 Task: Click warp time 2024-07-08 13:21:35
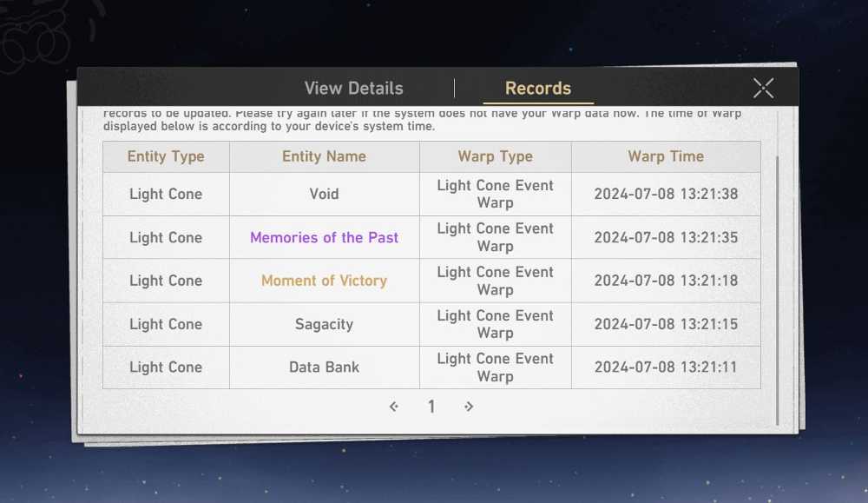pos(666,238)
